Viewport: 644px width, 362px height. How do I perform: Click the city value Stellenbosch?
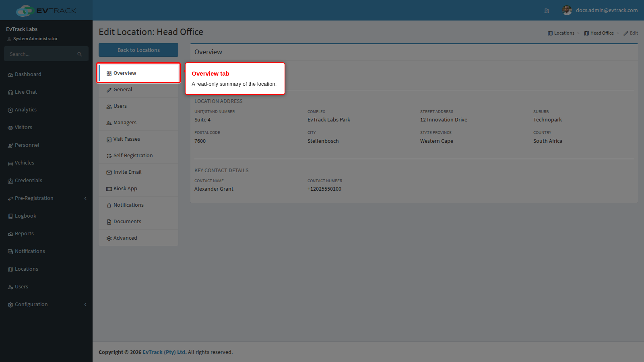(323, 141)
